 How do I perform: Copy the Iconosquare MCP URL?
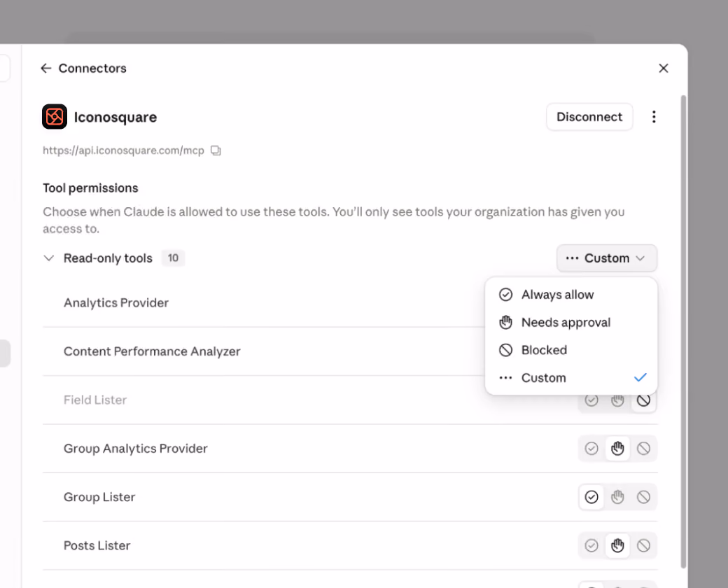point(216,150)
